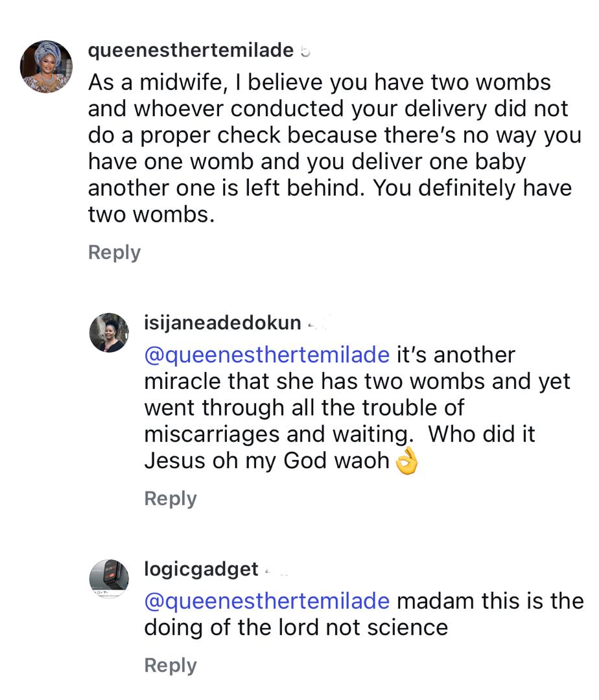Open logicgadget's smartwatch profile avatar
The image size is (599, 700).
[109, 578]
